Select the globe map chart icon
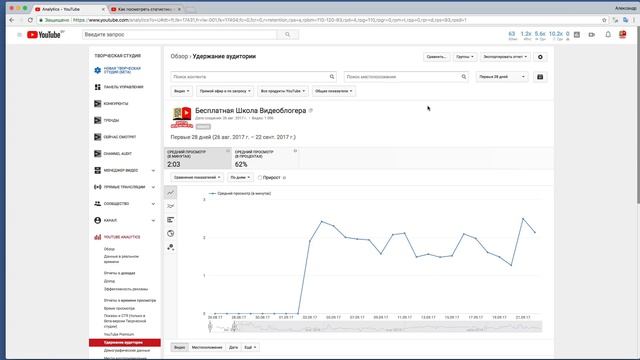This screenshot has width=640, height=360. coord(171,233)
